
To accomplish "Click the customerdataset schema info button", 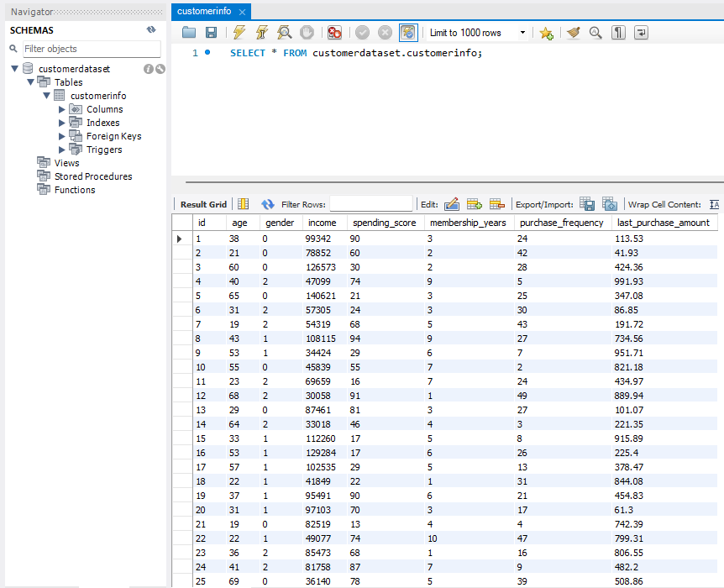I will (x=148, y=68).
